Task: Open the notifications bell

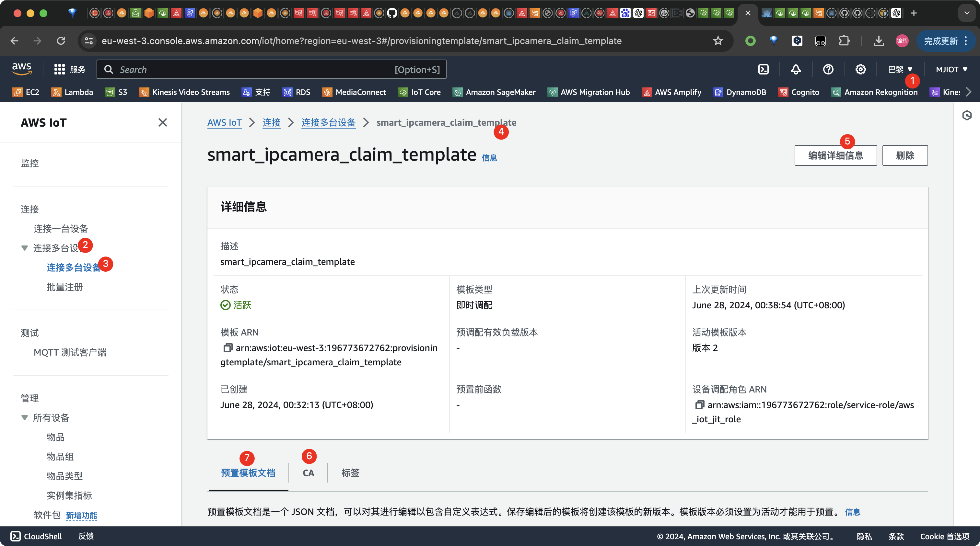Action: click(x=796, y=69)
